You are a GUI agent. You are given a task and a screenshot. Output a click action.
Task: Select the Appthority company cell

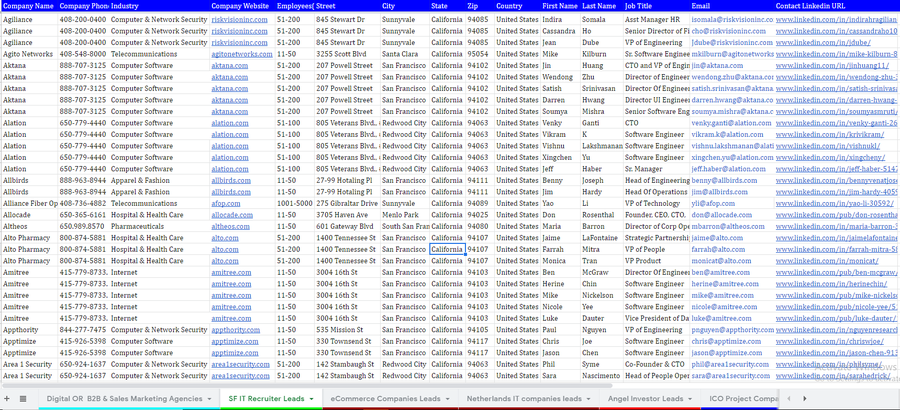[29, 329]
